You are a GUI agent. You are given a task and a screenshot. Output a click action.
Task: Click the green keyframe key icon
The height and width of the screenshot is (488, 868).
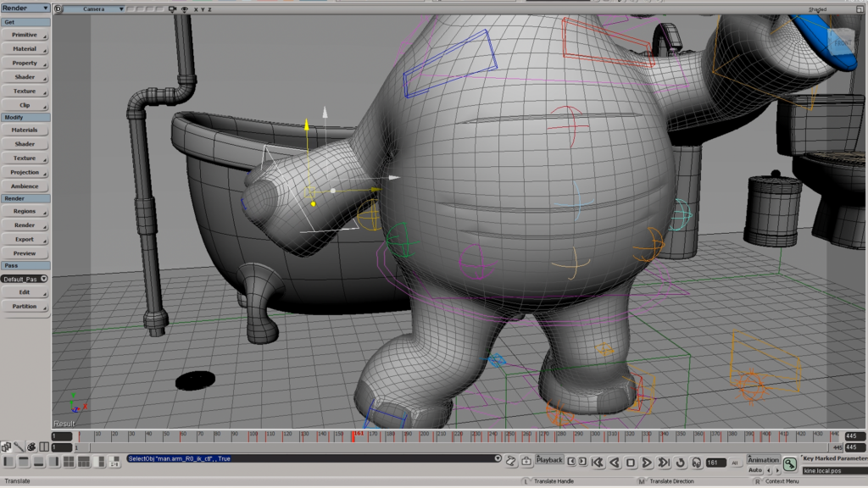[789, 463]
